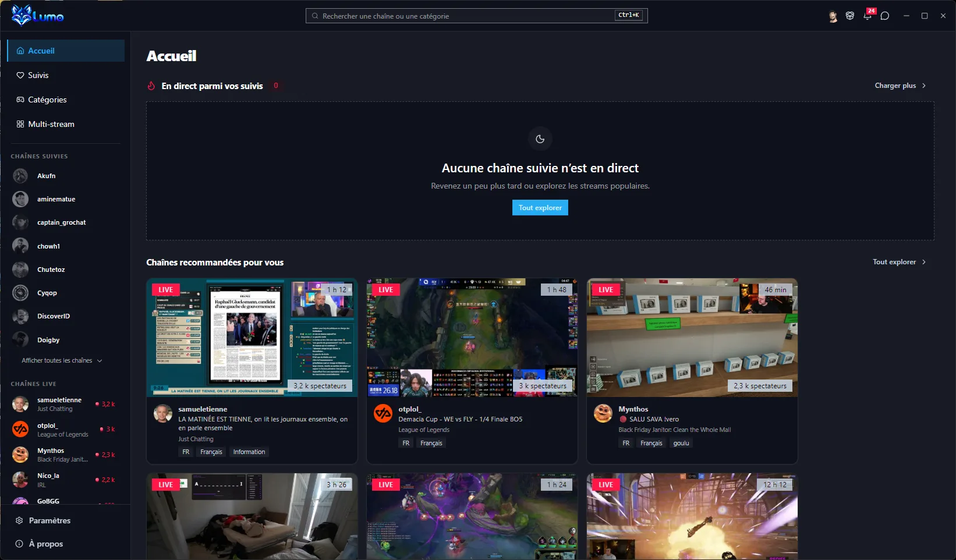Click the flame icon beside En direct
This screenshot has width=956, height=560.
[x=151, y=86]
